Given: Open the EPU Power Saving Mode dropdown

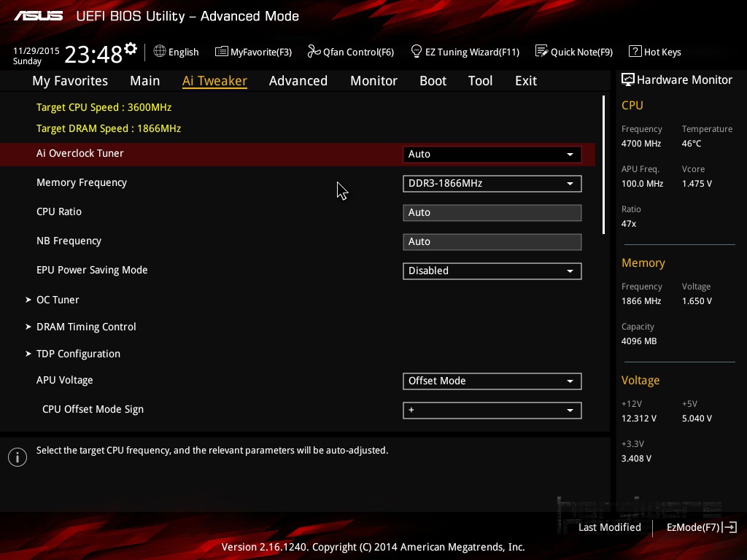Looking at the screenshot, I should click(492, 271).
